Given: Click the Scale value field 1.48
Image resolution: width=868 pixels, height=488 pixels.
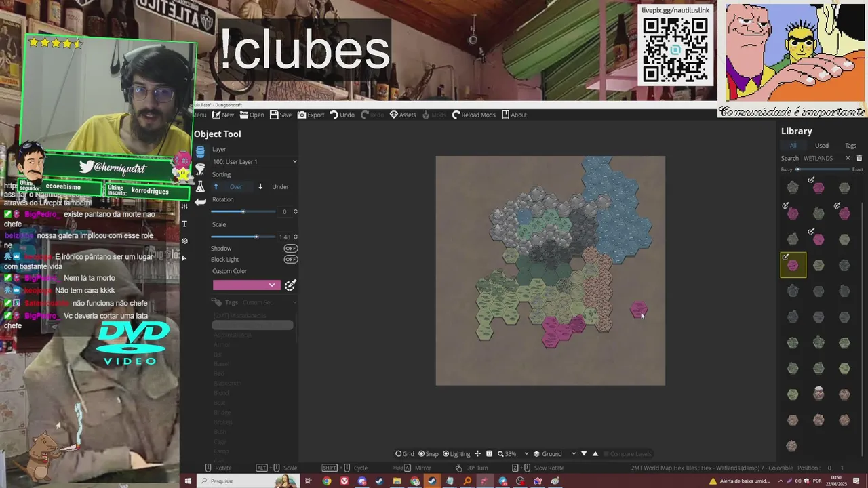Looking at the screenshot, I should 284,237.
